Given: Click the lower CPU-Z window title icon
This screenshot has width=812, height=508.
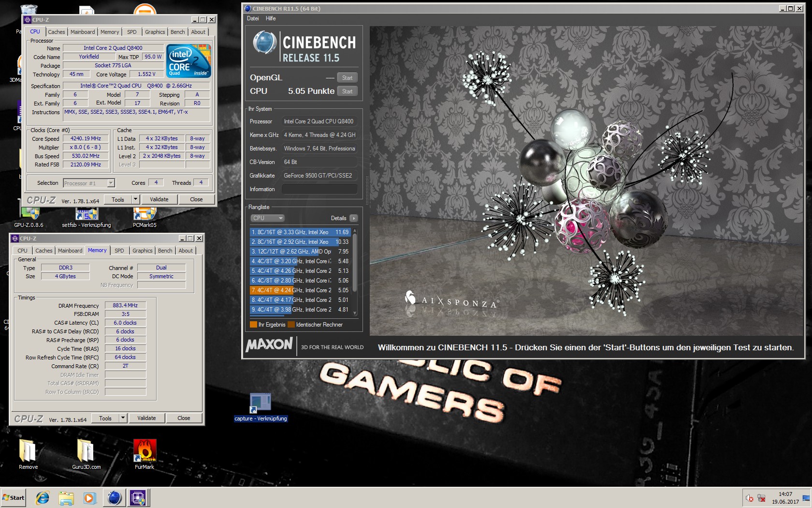Looking at the screenshot, I should [15, 239].
